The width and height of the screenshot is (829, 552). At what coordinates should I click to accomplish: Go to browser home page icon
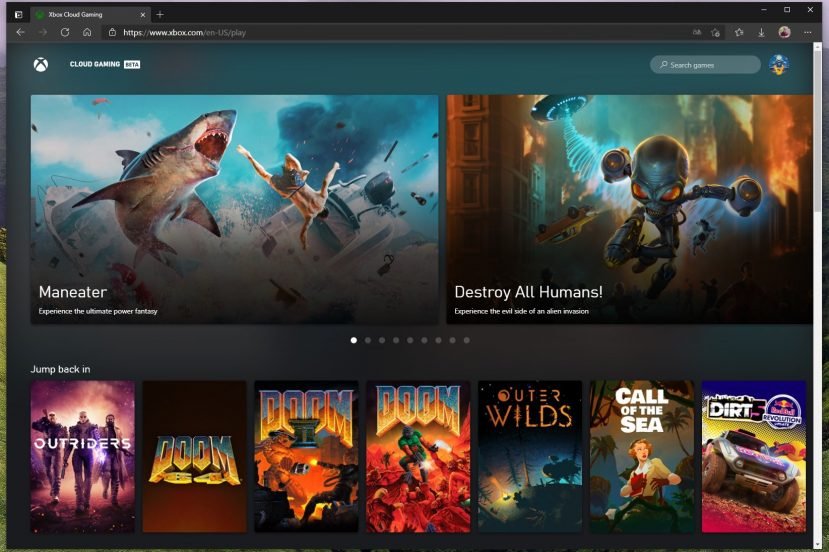coord(87,32)
